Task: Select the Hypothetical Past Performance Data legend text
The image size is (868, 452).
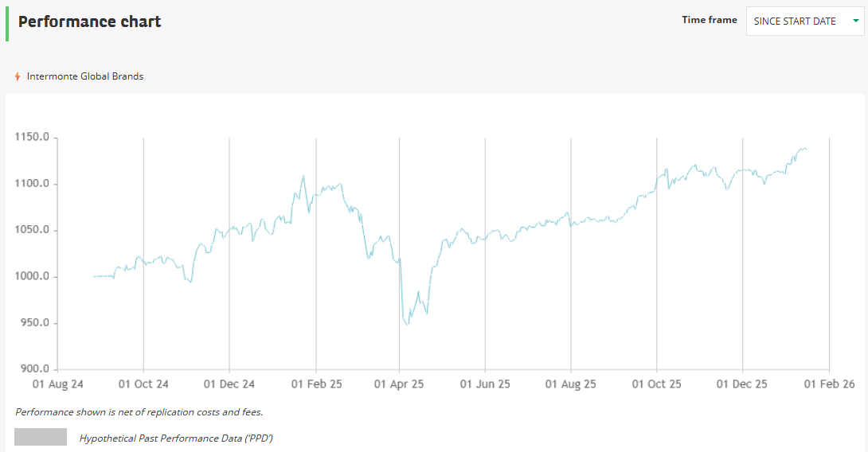Action: (176, 438)
